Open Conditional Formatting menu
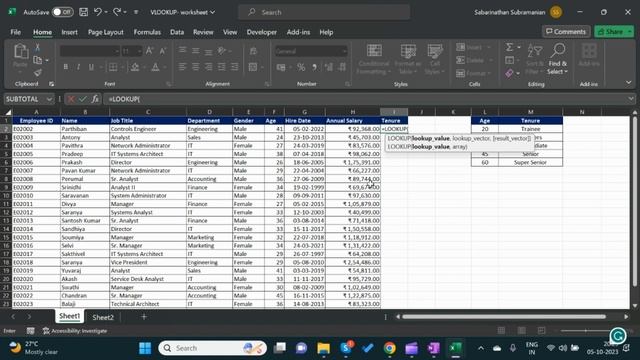640x360 pixels. [x=374, y=60]
